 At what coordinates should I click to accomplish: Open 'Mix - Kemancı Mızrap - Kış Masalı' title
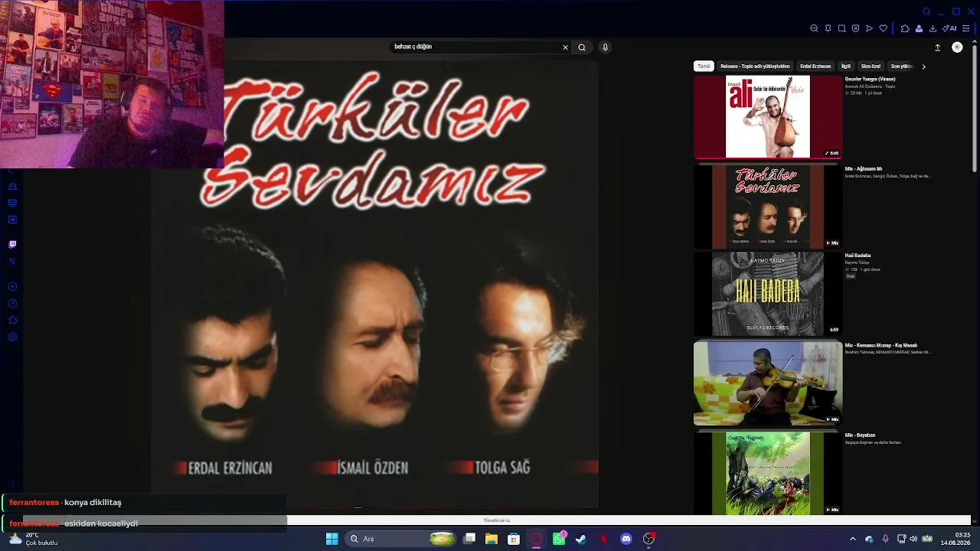pyautogui.click(x=880, y=345)
